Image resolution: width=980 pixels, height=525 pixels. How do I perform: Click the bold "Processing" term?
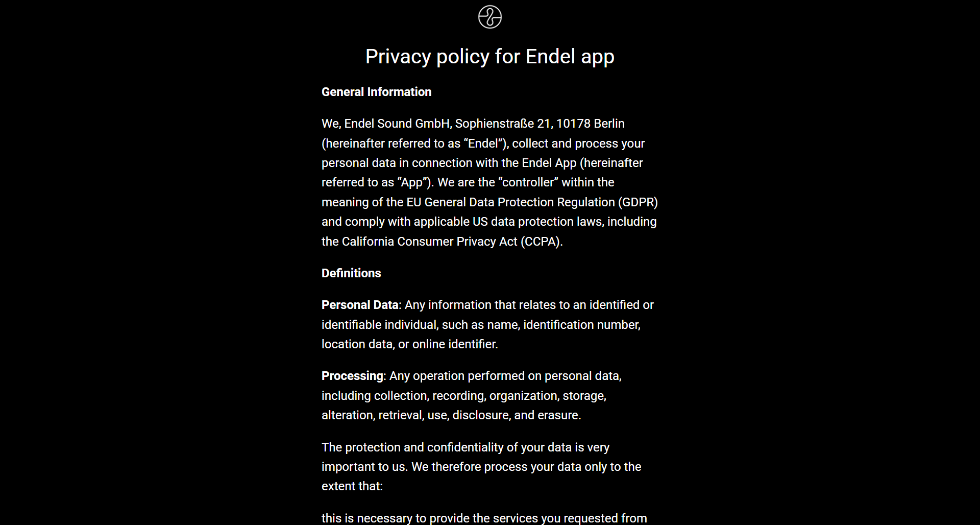click(352, 376)
